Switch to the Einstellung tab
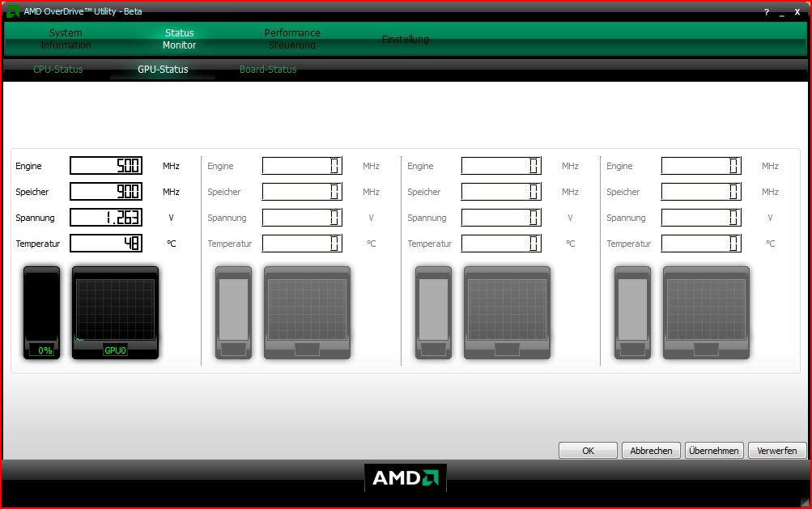The width and height of the screenshot is (812, 509). coord(405,40)
